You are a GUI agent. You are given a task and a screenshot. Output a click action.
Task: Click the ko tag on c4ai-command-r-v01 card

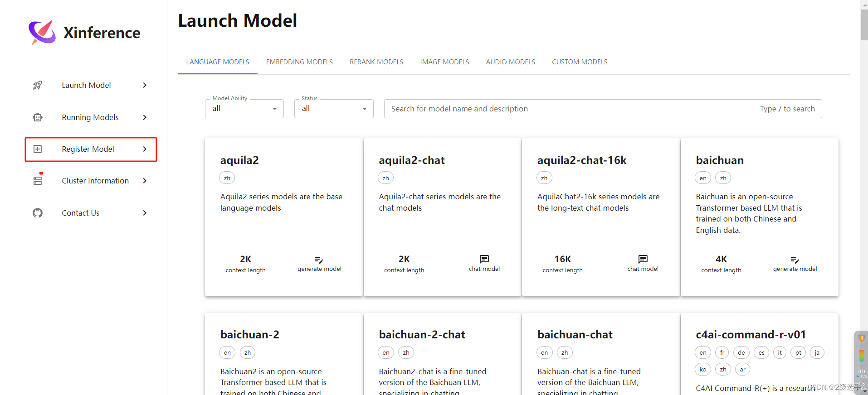pos(703,369)
